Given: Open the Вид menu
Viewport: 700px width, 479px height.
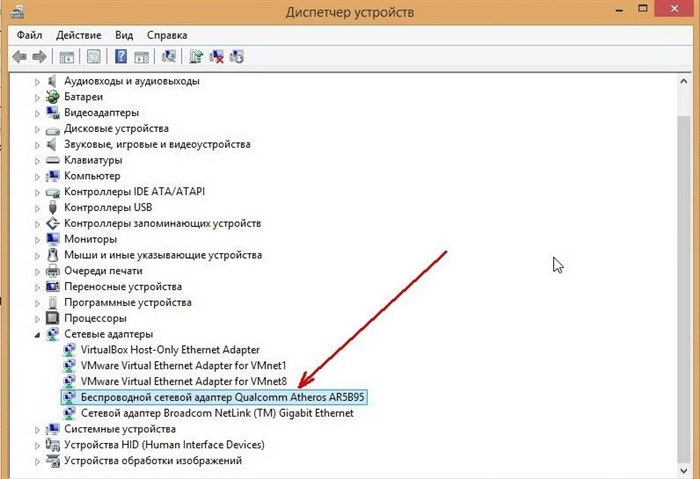Looking at the screenshot, I should click(124, 35).
